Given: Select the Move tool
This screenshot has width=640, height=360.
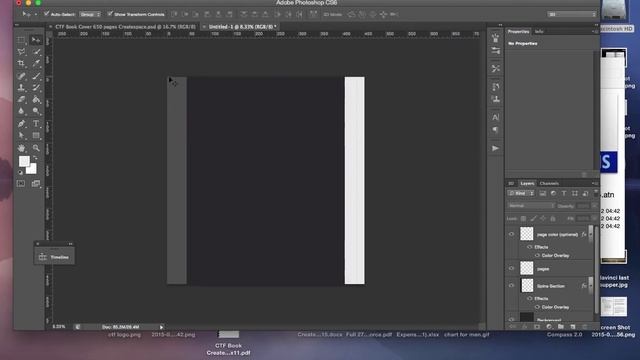Looking at the screenshot, I should click(x=36, y=40).
